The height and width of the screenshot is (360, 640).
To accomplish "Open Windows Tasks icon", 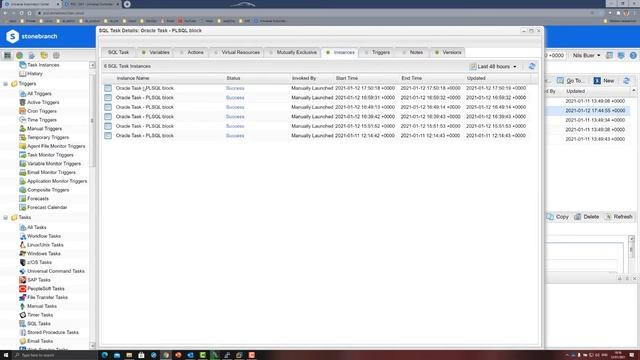I will [23, 254].
